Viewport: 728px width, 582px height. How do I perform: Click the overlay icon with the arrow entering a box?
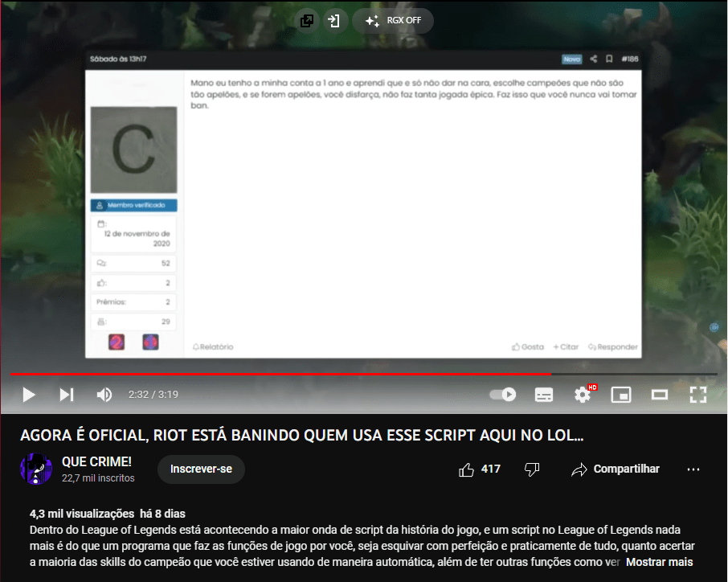pyautogui.click(x=334, y=20)
